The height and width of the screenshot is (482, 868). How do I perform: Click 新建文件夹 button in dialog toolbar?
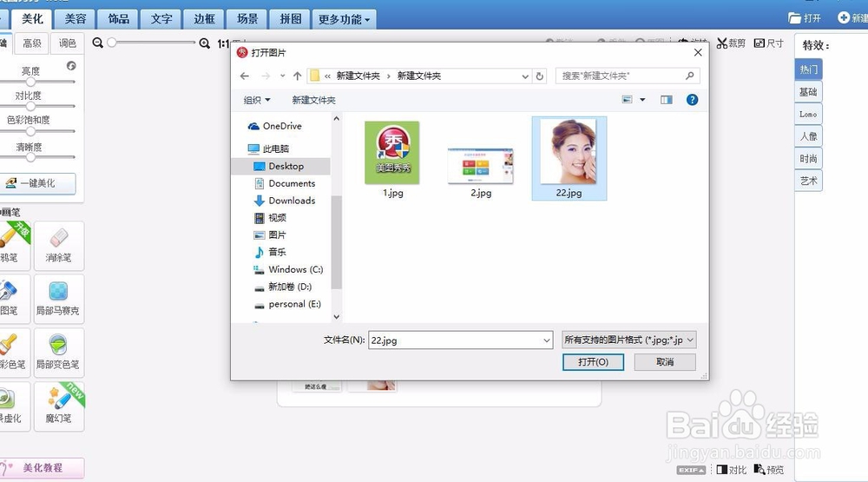coord(314,100)
